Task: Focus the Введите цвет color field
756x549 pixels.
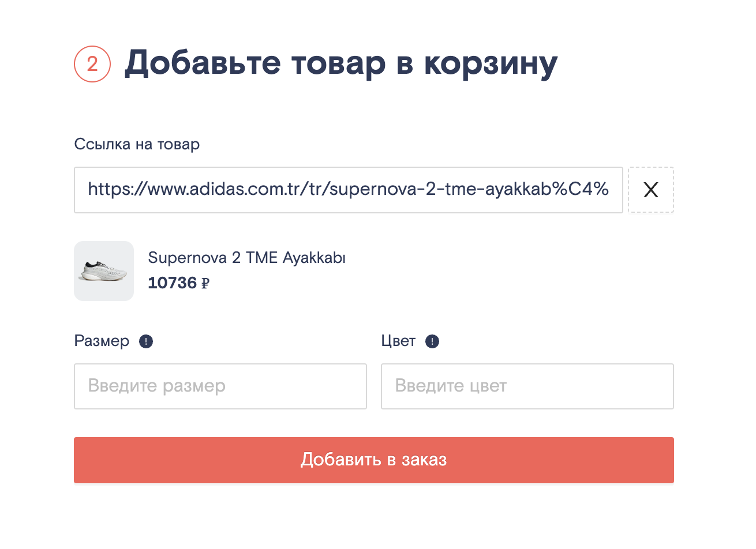Action: coord(527,386)
